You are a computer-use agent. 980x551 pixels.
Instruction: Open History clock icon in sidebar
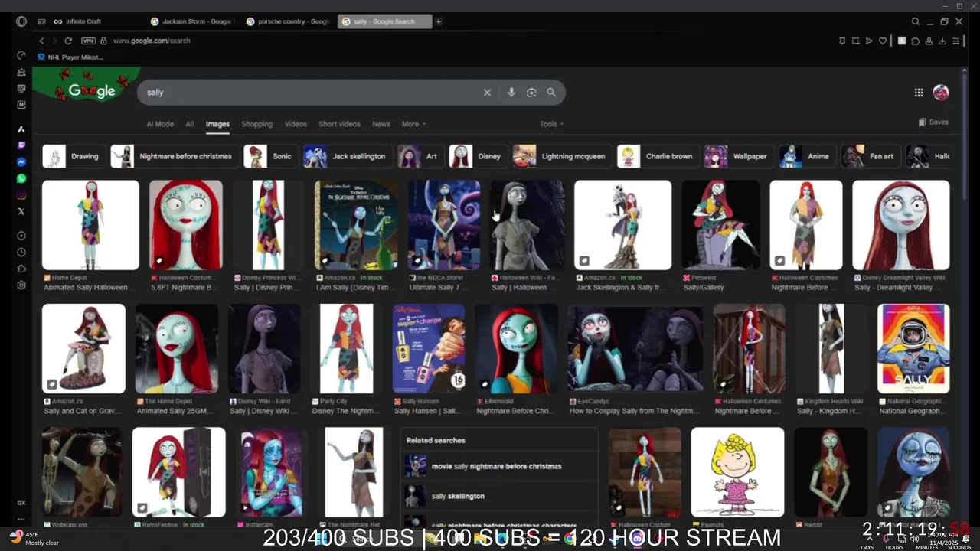(x=21, y=252)
